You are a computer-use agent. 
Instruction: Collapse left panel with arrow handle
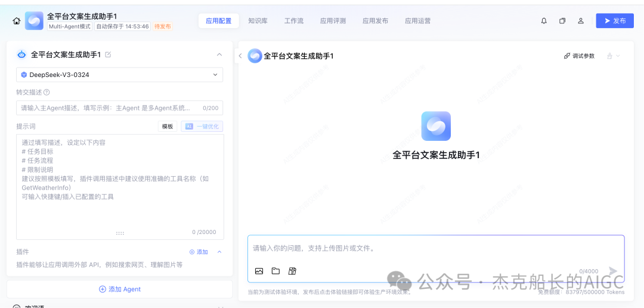(x=240, y=56)
